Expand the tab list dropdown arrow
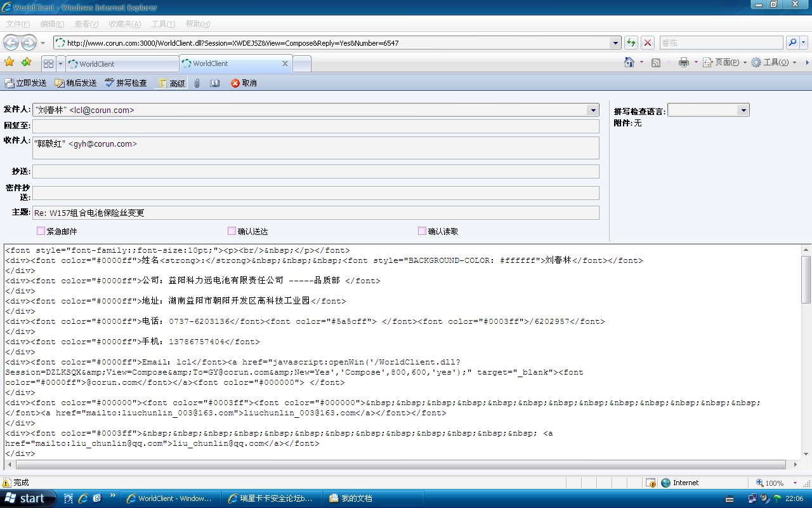 tap(61, 63)
